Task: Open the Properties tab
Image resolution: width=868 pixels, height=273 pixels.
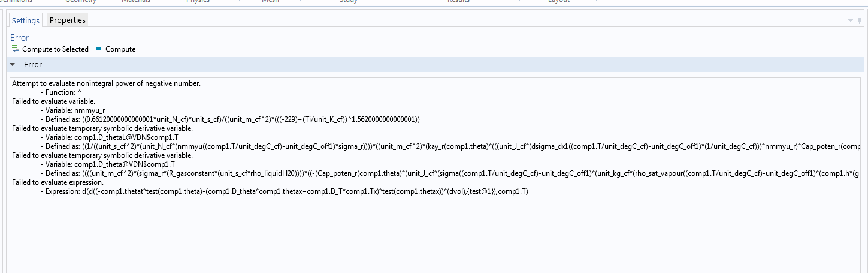Action: (68, 20)
